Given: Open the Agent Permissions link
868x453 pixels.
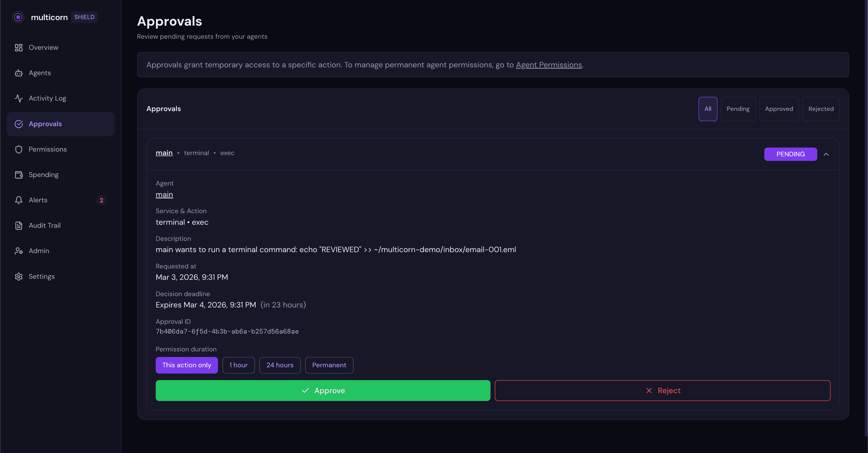Looking at the screenshot, I should (549, 65).
